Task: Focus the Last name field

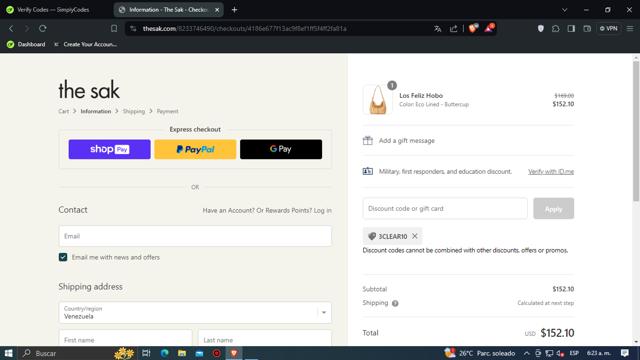Action: point(265,339)
